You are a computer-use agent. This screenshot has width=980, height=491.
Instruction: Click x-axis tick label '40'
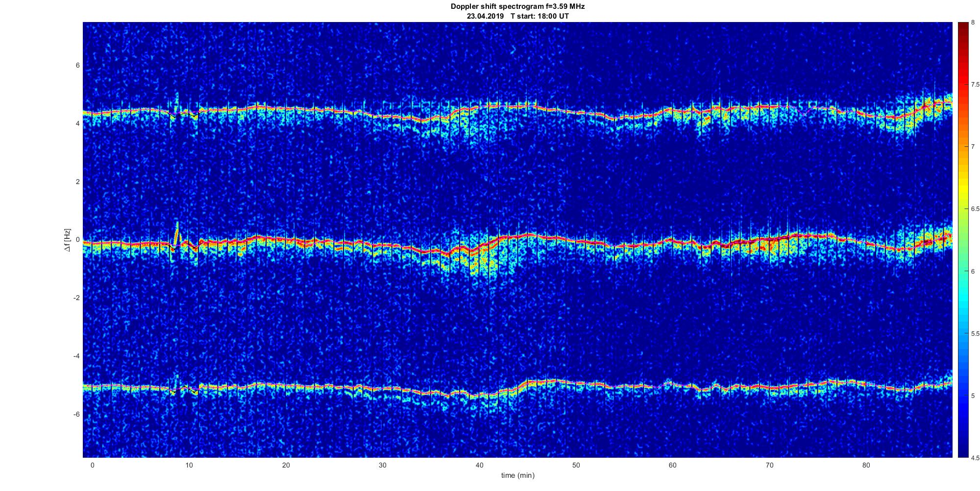point(479,465)
